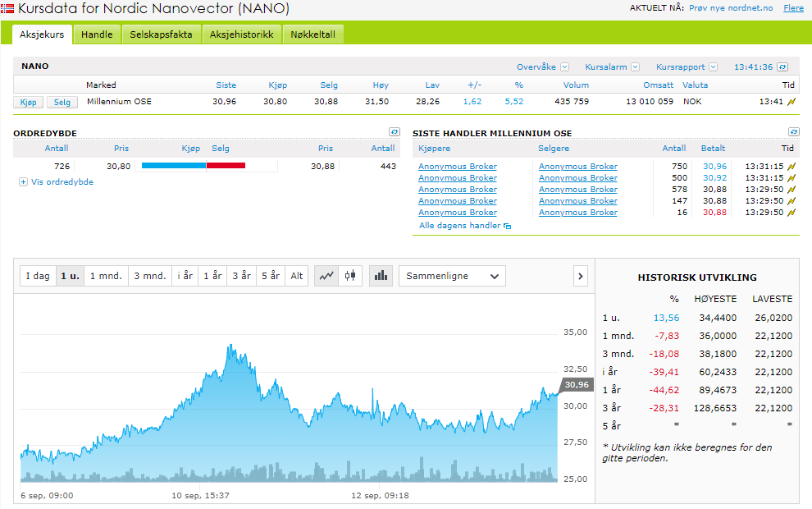Click the Flere link
812x509 pixels.
coord(793,7)
